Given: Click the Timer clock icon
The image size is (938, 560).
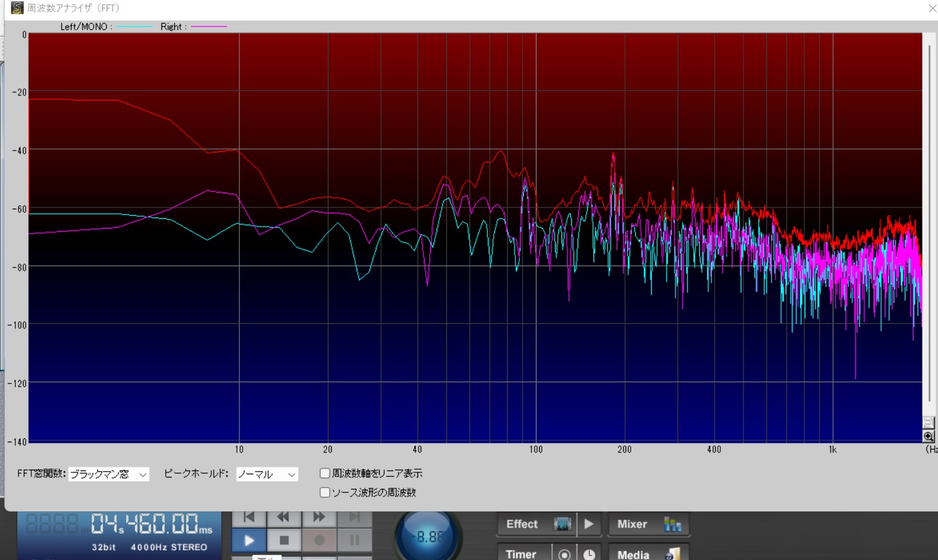Looking at the screenshot, I should [589, 554].
